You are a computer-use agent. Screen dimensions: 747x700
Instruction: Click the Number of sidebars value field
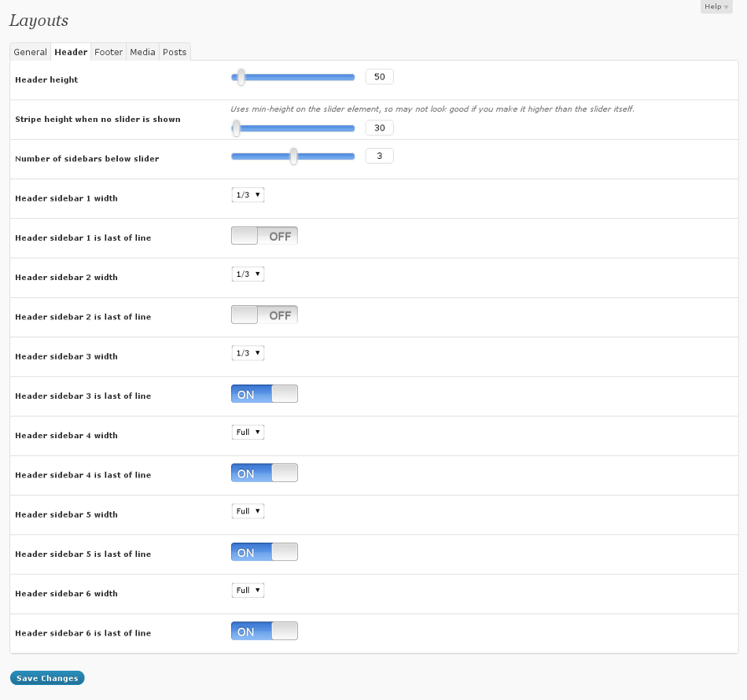pyautogui.click(x=379, y=157)
